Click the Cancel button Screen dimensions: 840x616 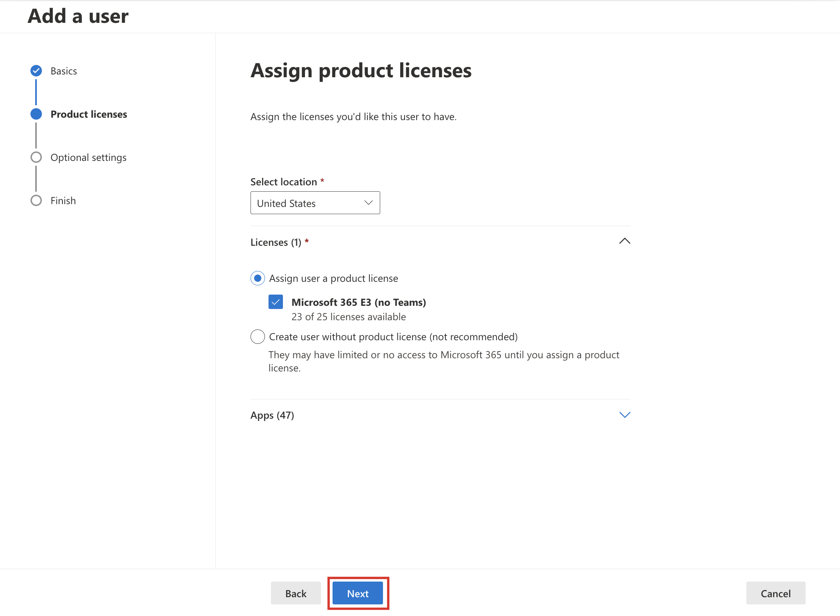[775, 594]
